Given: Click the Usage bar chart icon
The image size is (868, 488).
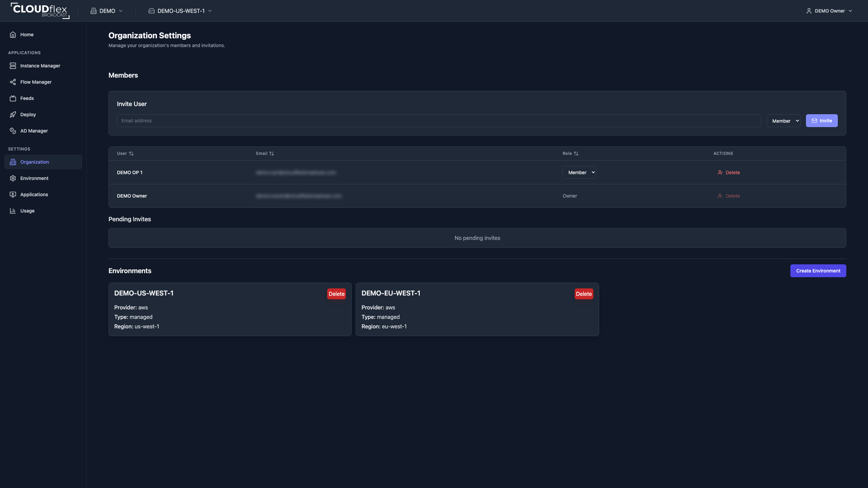Looking at the screenshot, I should click(x=13, y=211).
